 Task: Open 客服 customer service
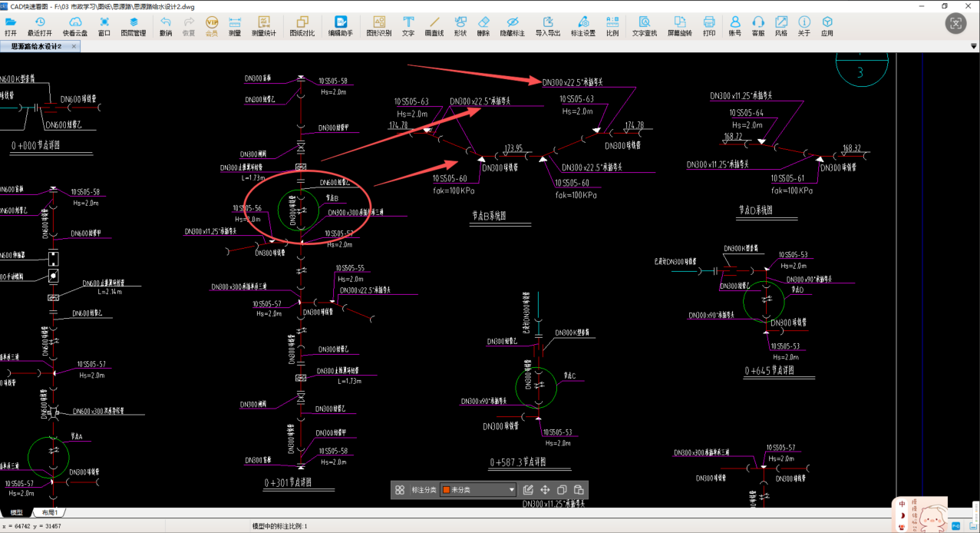pos(758,27)
